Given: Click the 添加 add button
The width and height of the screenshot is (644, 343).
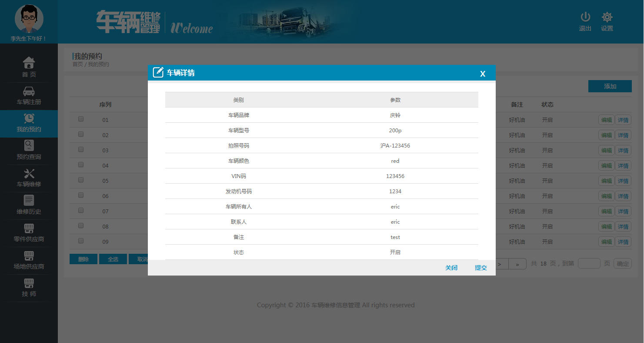Looking at the screenshot, I should 610,86.
